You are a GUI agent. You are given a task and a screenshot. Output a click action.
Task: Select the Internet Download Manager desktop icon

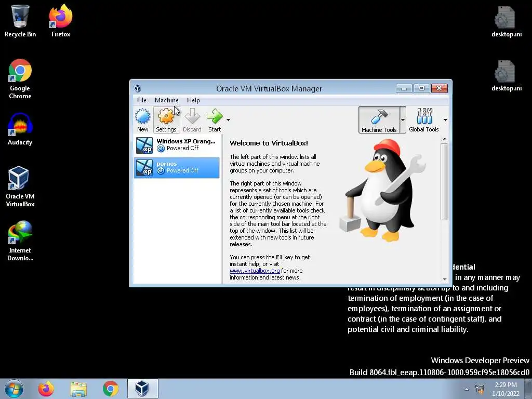tap(20, 241)
